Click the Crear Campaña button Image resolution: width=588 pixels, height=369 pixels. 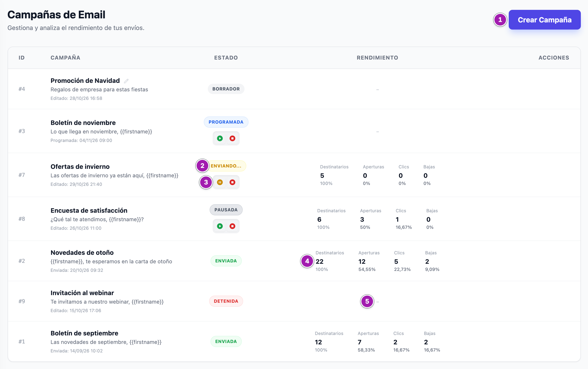coord(544,20)
